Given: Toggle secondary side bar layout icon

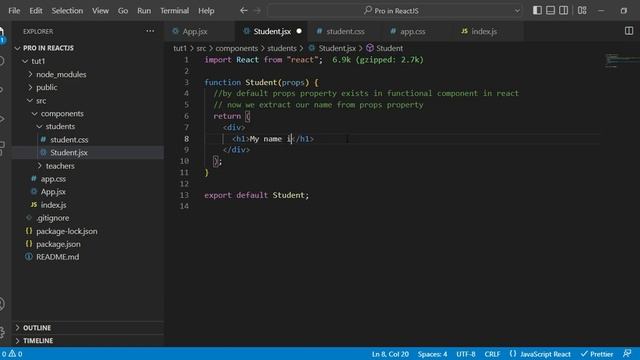Looking at the screenshot, I should coord(563,11).
